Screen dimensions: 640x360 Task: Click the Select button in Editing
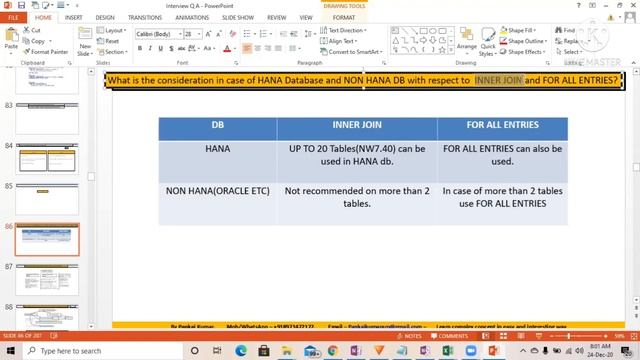(x=569, y=52)
